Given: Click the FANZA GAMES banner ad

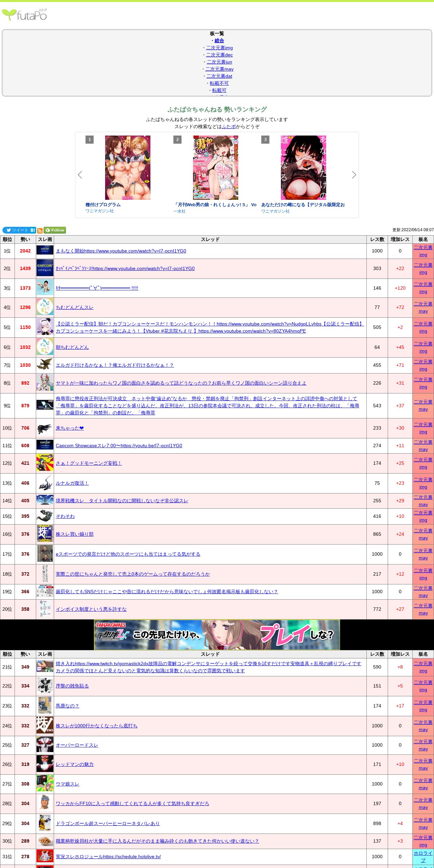Looking at the screenshot, I should coord(217,635).
